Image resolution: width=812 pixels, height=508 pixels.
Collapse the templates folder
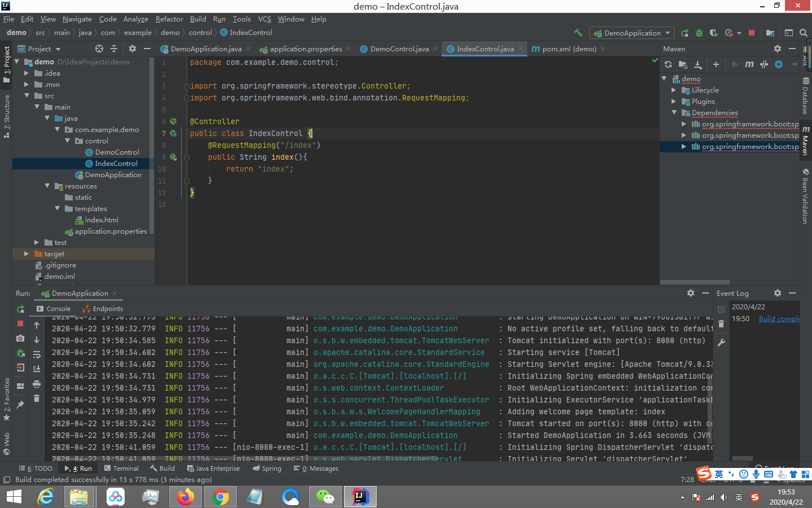pyautogui.click(x=58, y=209)
